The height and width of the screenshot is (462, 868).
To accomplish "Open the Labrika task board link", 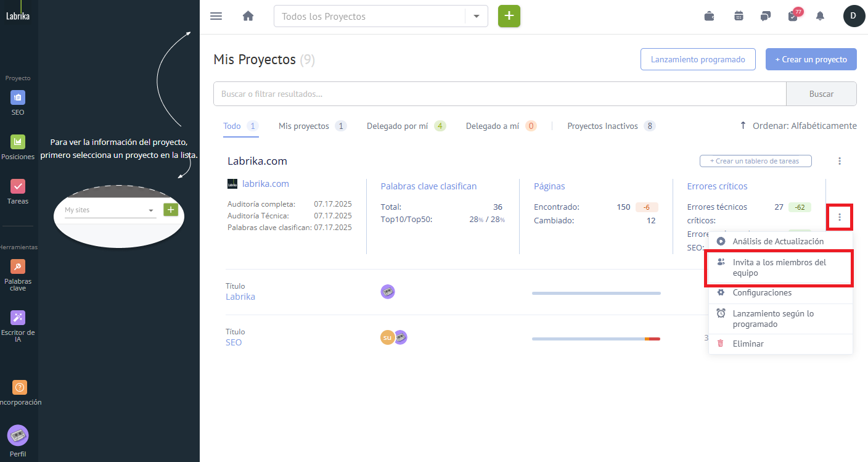I will pos(240,297).
